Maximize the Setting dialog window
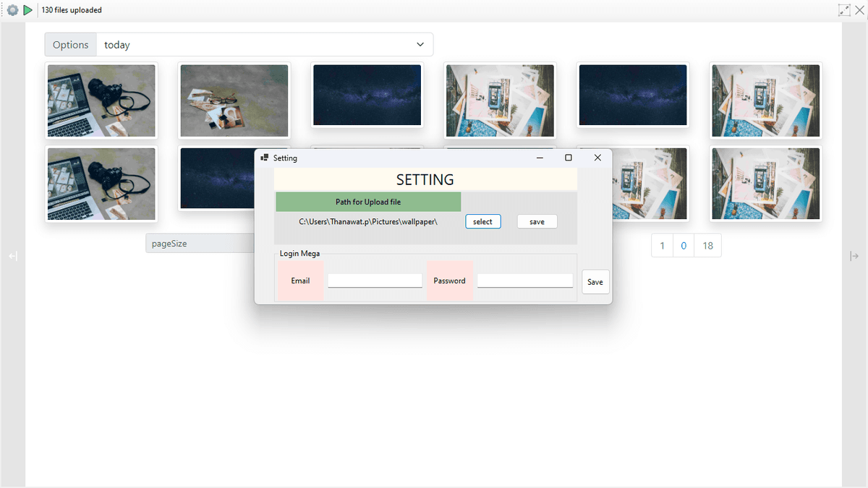 [569, 158]
